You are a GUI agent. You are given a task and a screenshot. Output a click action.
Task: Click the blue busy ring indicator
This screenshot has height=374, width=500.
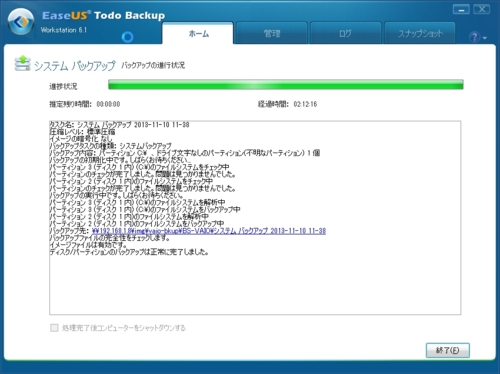point(127,37)
